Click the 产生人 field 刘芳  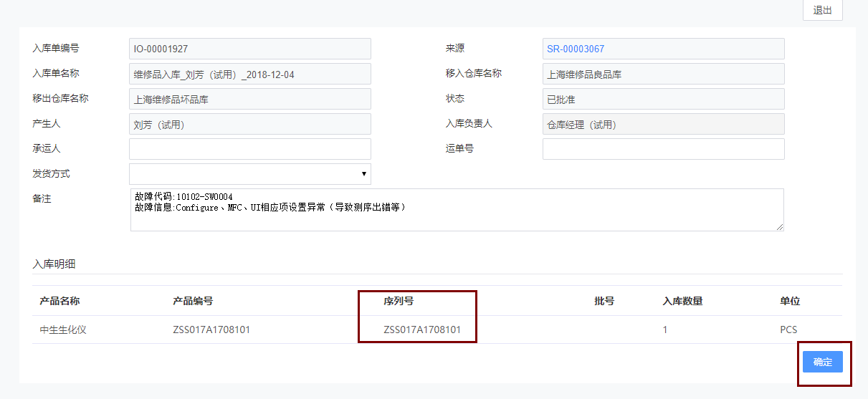point(249,124)
